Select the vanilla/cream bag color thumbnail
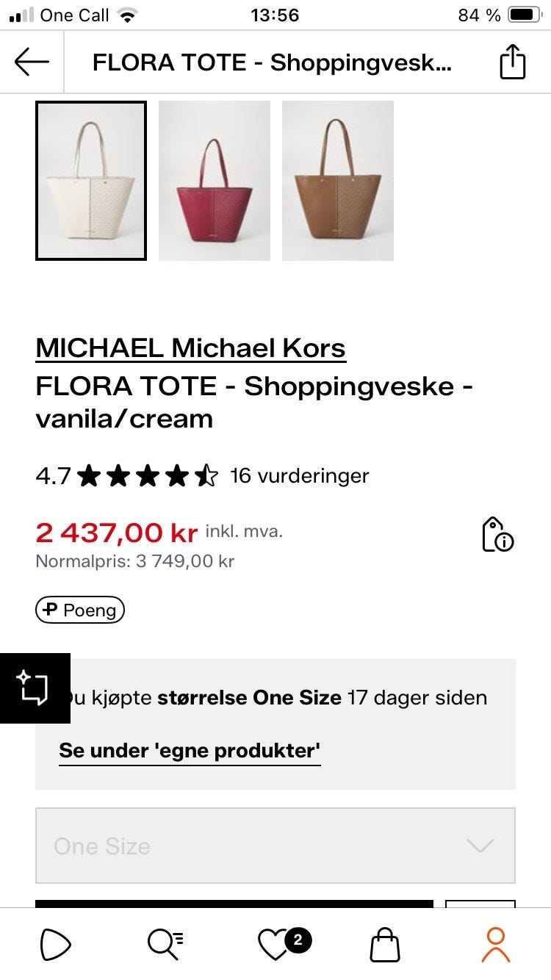Viewport: 551px width, 980px height. [91, 181]
